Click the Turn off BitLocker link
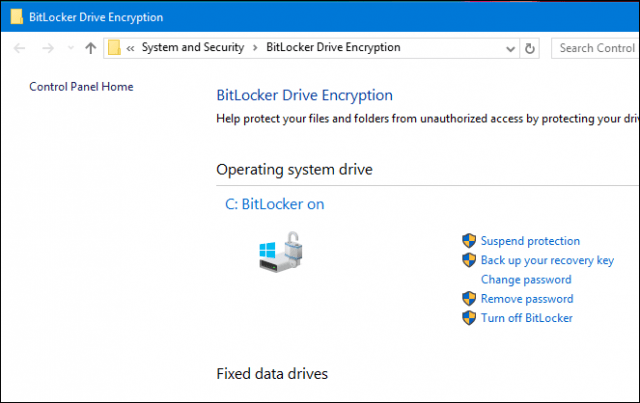 point(527,318)
